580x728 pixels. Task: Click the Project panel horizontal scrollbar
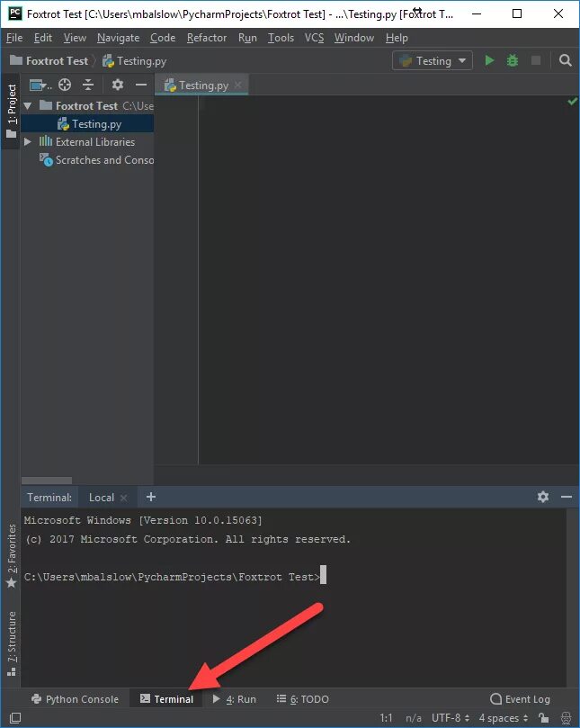tap(47, 480)
